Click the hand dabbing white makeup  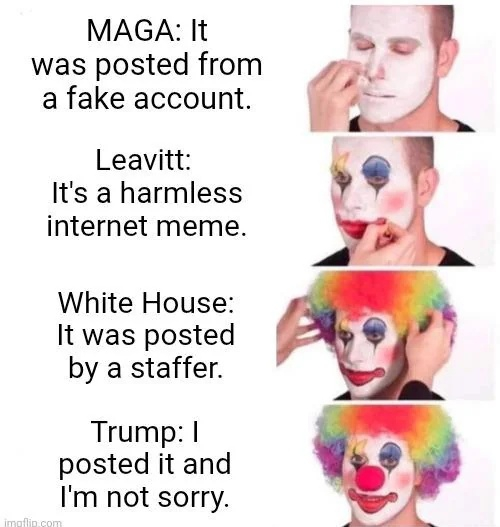tap(333, 92)
